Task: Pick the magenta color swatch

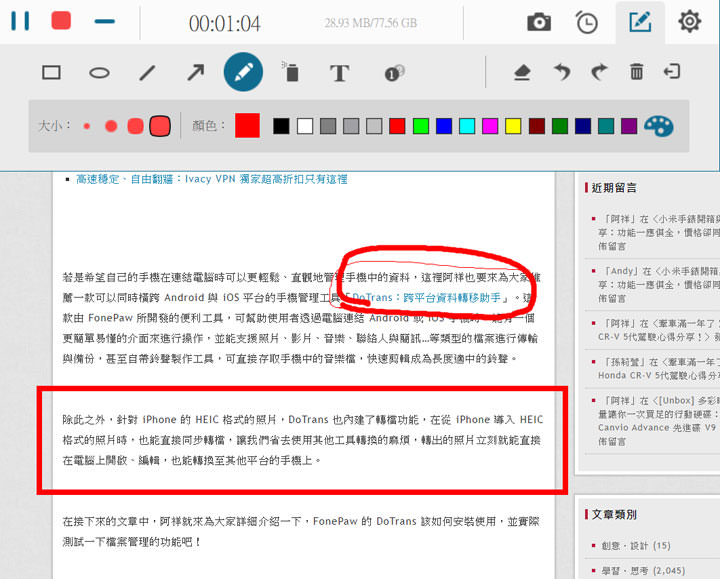Action: (x=490, y=126)
